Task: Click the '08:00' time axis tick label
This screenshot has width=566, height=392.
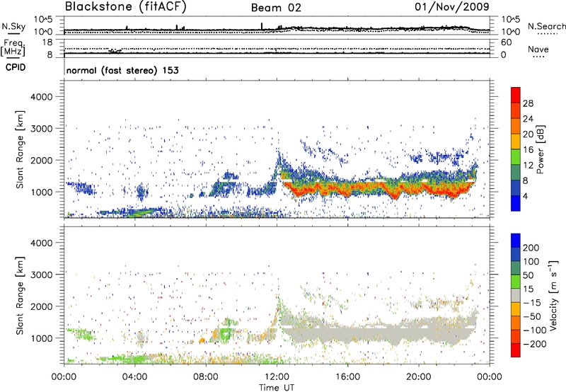Action: pos(206,377)
